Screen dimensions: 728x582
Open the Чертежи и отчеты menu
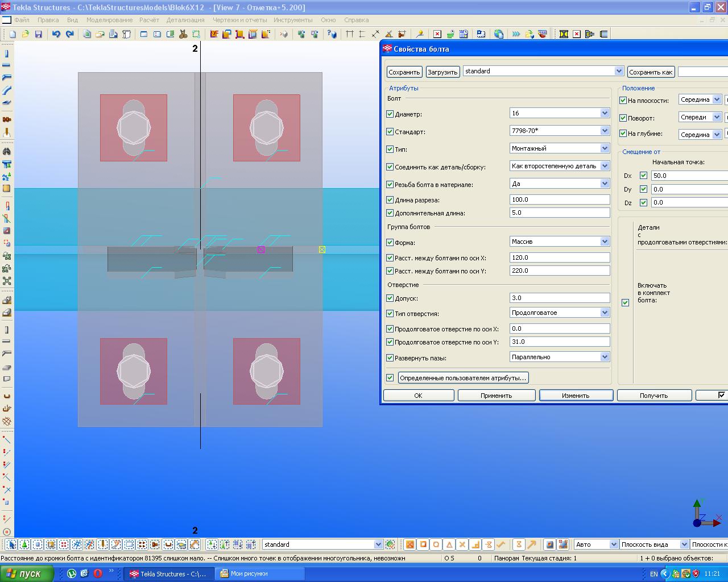(239, 20)
